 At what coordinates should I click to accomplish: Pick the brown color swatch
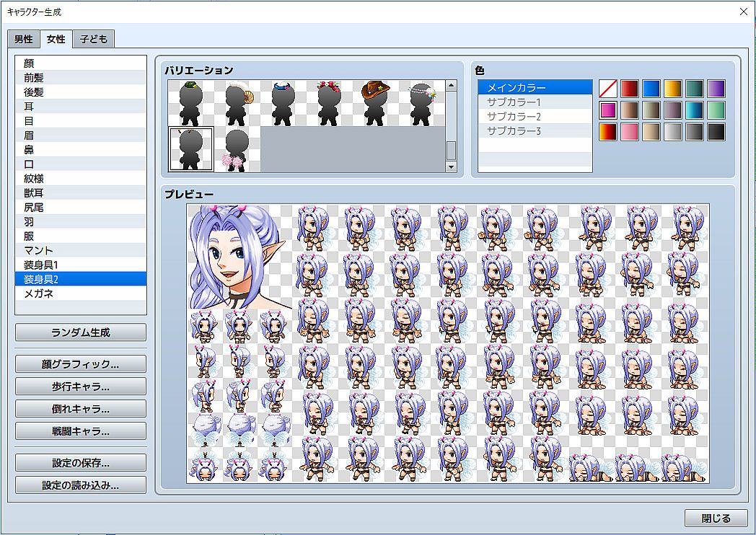click(630, 110)
